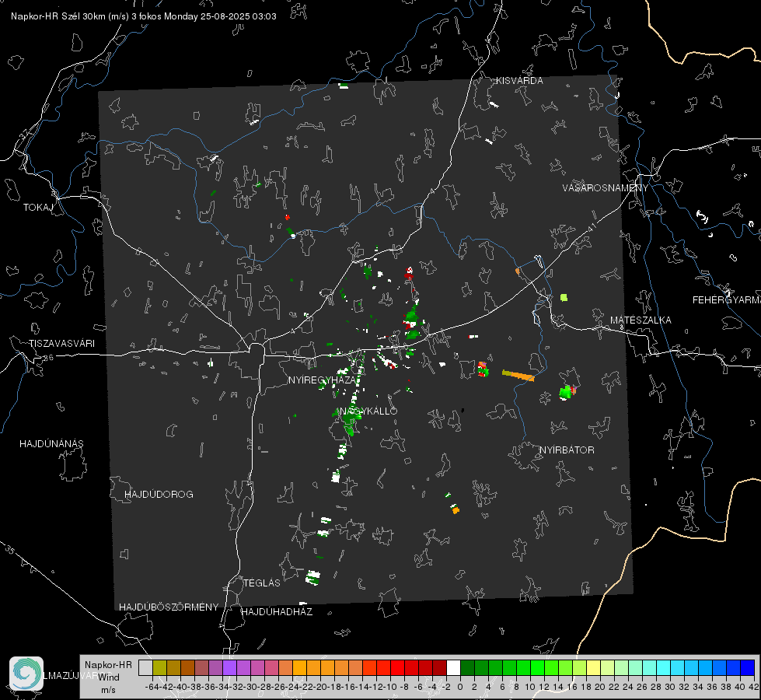
Task: Select the HAJDÚHADHÁZ town label
Action: pos(277,611)
